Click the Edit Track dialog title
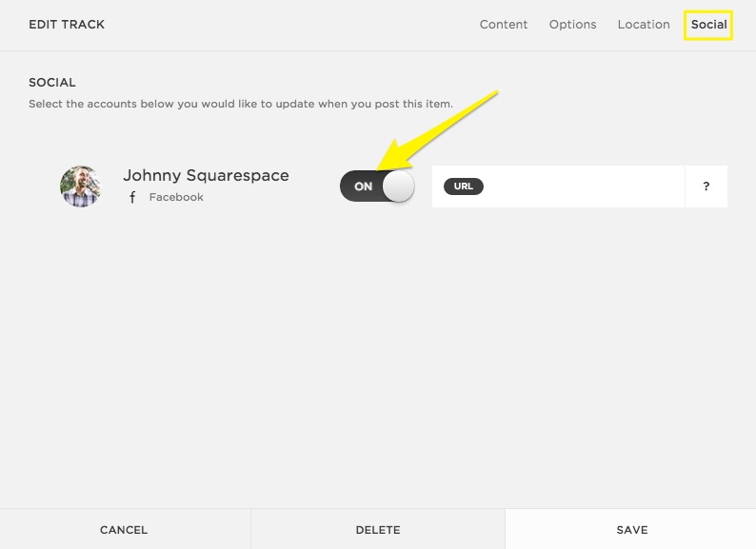This screenshot has height=549, width=756. pyautogui.click(x=67, y=25)
